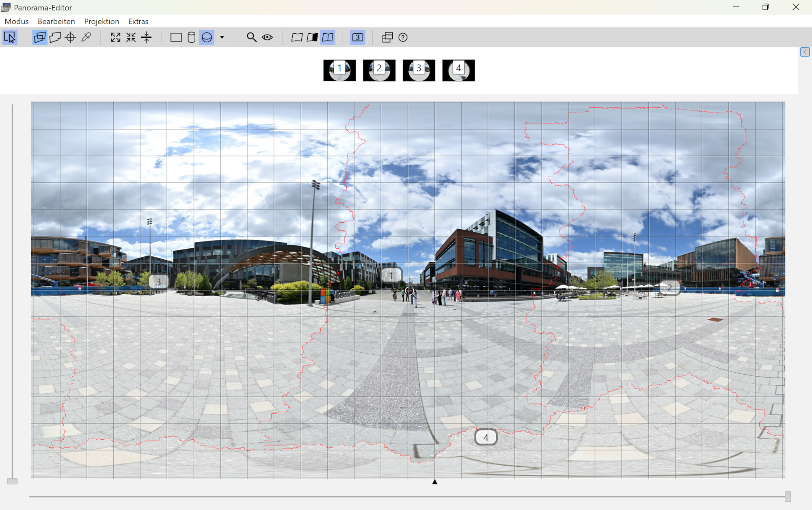
Task: Open the magnifier zoom tool
Action: click(x=251, y=37)
